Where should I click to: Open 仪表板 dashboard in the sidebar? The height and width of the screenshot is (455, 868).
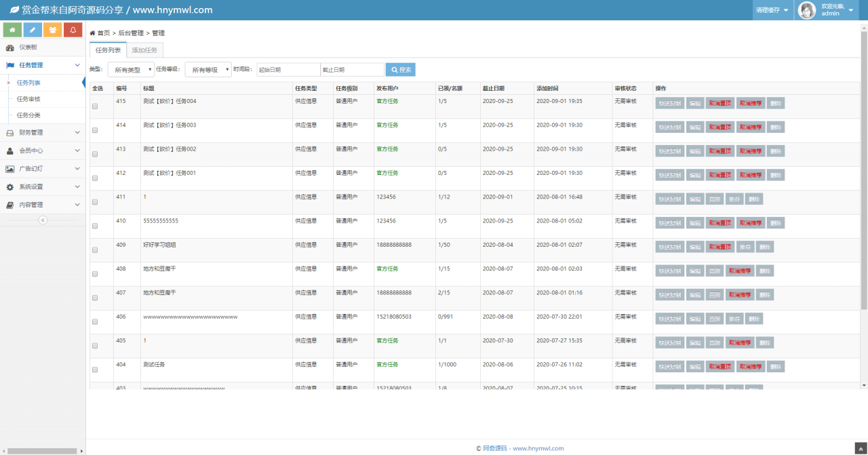tap(28, 47)
